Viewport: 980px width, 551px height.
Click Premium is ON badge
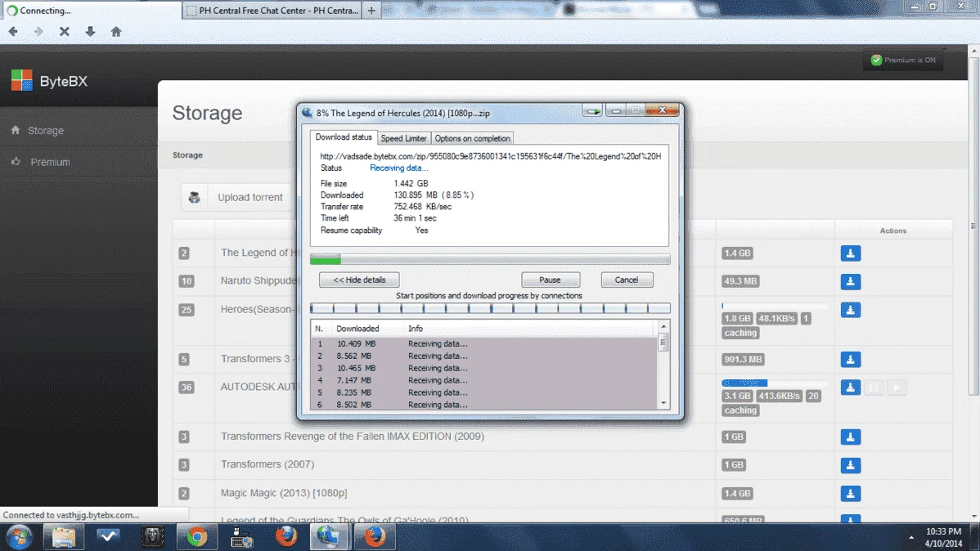[903, 60]
